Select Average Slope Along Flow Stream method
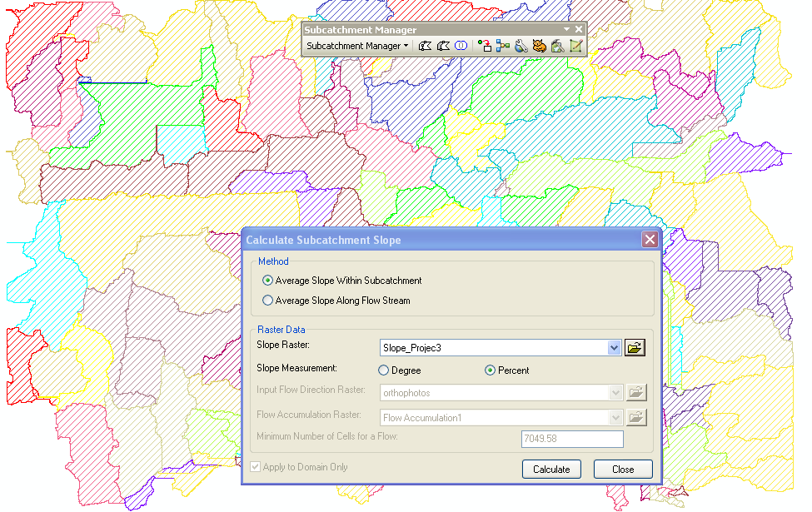812x512 pixels. (267, 301)
